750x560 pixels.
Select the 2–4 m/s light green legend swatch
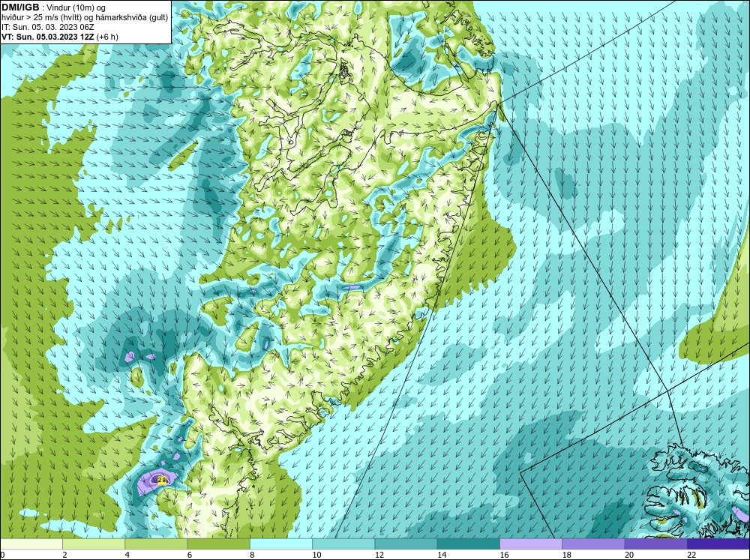tap(94, 544)
